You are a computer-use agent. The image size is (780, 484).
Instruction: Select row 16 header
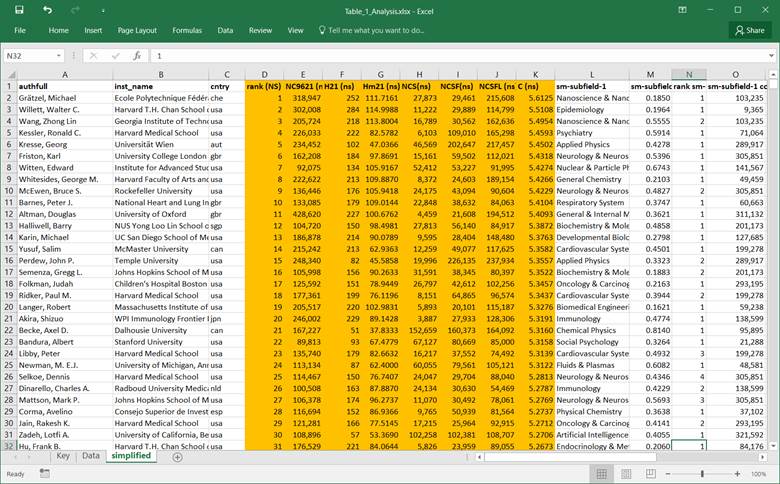[9, 261]
